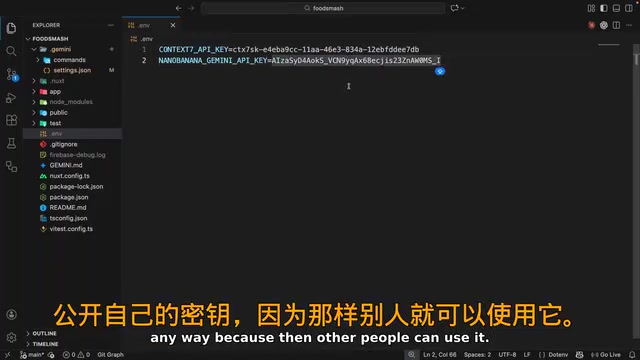Select the .env file in explorer
The width and height of the screenshot is (640, 360).
(x=72, y=134)
